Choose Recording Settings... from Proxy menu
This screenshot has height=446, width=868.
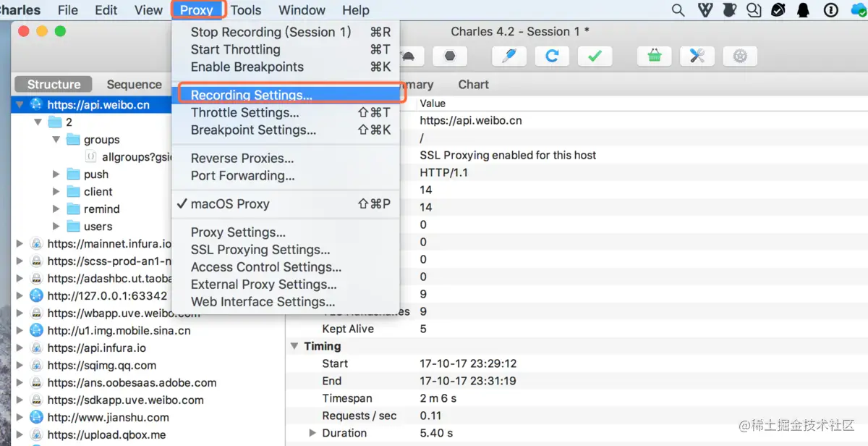click(x=286, y=95)
